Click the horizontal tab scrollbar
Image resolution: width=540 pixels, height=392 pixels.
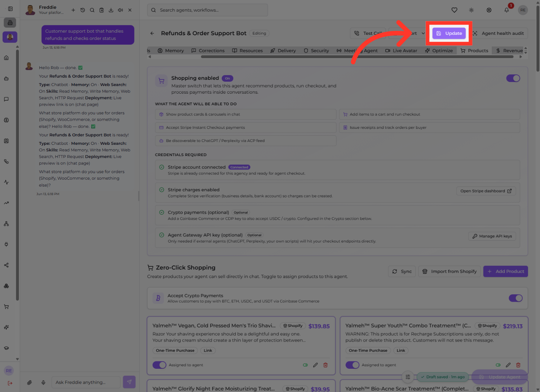click(357, 57)
